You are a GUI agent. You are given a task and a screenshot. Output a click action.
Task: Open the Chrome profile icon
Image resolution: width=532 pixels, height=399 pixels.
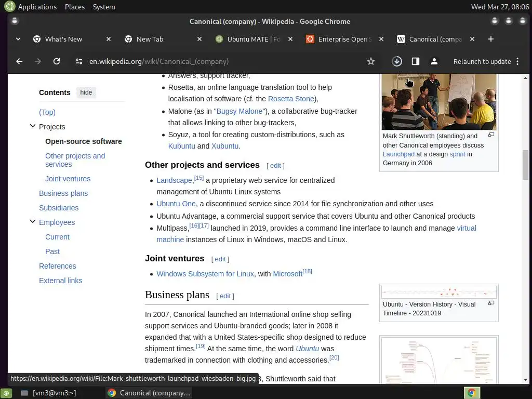[x=434, y=61]
